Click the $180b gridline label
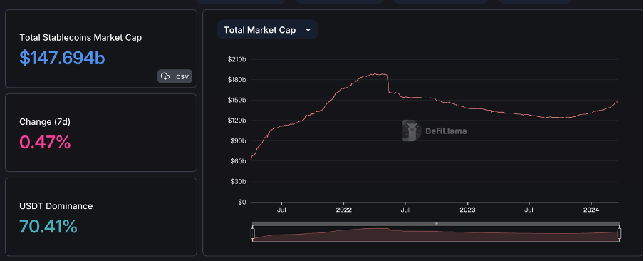The height and width of the screenshot is (261, 644). (237, 79)
